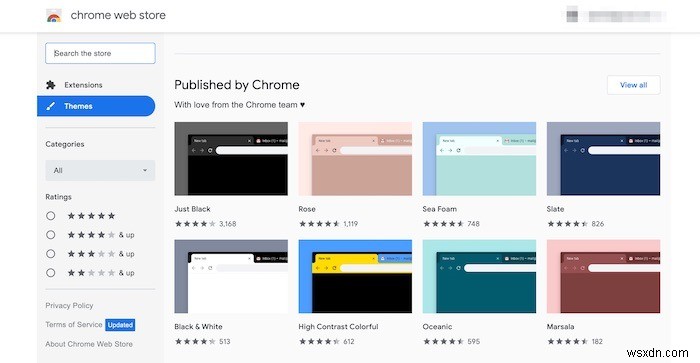Viewport: 700px width, 363px height.
Task: Click the 182 rating count for Marsala
Action: pyautogui.click(x=597, y=342)
